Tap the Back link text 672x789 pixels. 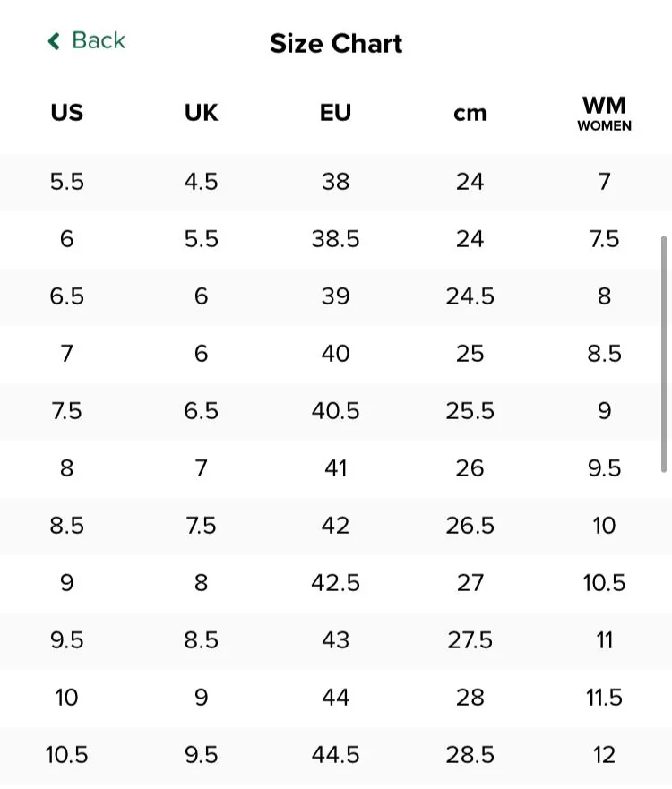tap(99, 41)
